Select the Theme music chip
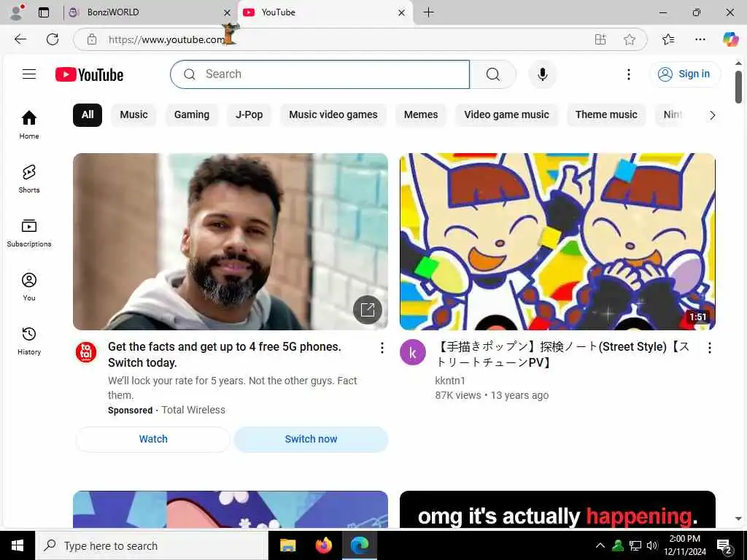 click(606, 114)
